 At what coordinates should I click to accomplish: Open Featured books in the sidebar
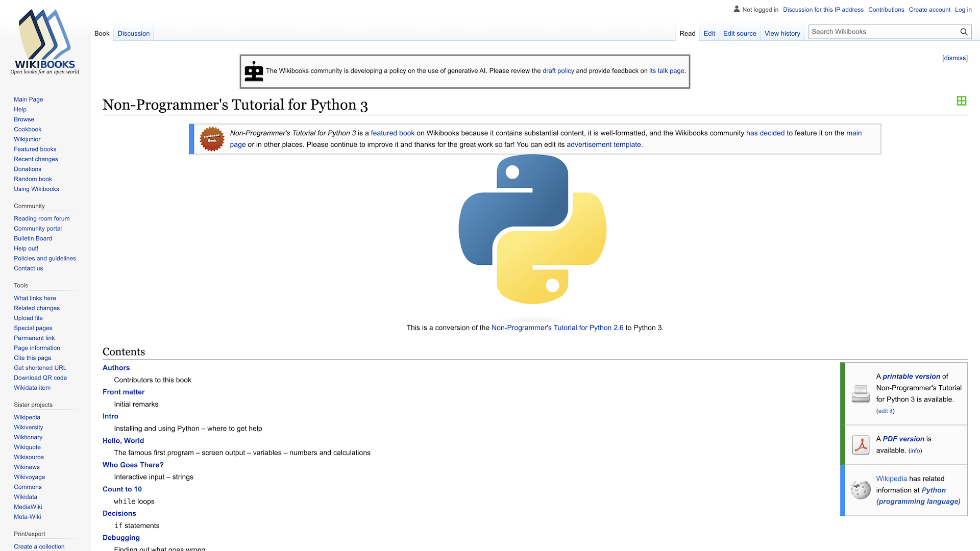(x=35, y=149)
